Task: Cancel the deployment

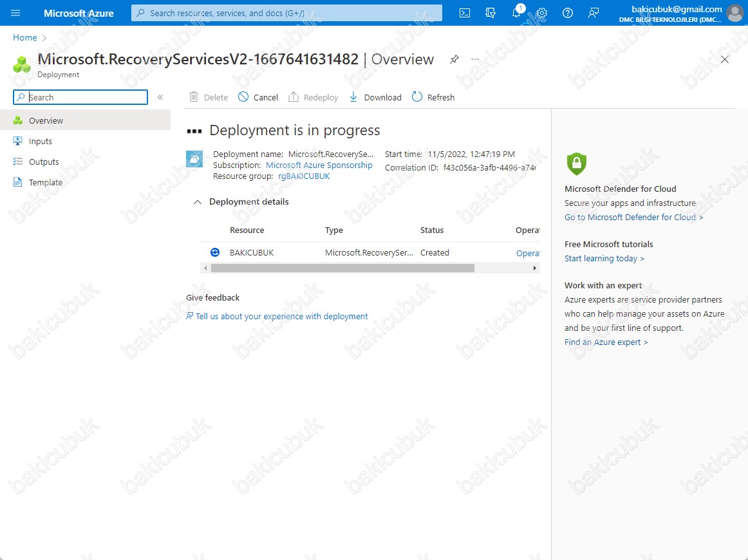Action: tap(258, 97)
